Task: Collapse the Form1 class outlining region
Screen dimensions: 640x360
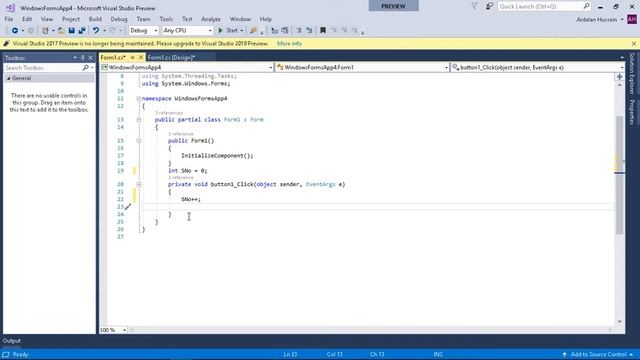Action: 139,120
